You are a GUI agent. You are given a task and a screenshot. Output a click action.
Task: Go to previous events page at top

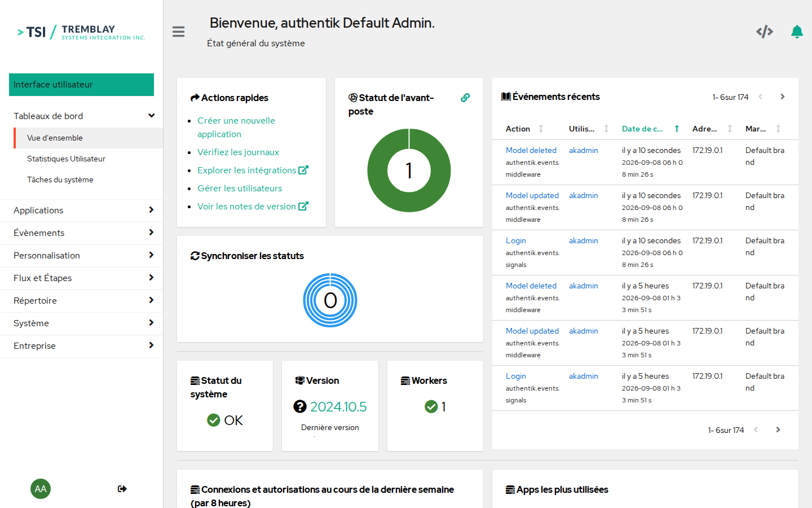point(761,97)
